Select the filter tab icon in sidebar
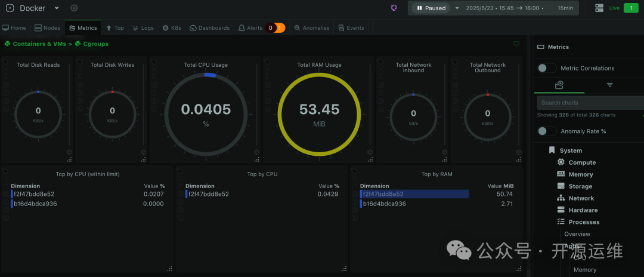This screenshot has width=644, height=277. (610, 85)
